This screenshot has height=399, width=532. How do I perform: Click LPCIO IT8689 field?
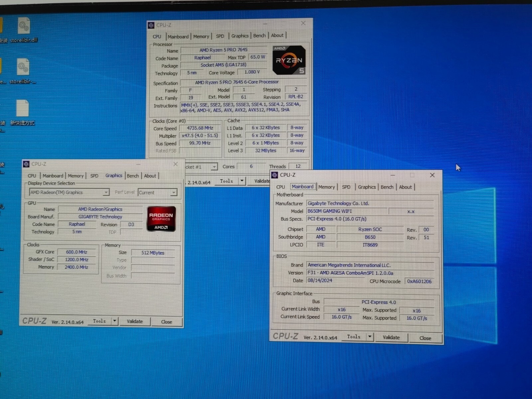pyautogui.click(x=370, y=245)
